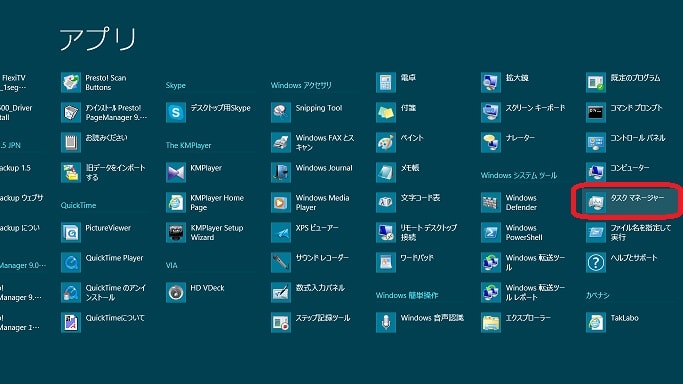Screen dimensions: 683x384
Task: Open Control Panel (コントロールパネル) icon
Action: 595,142
